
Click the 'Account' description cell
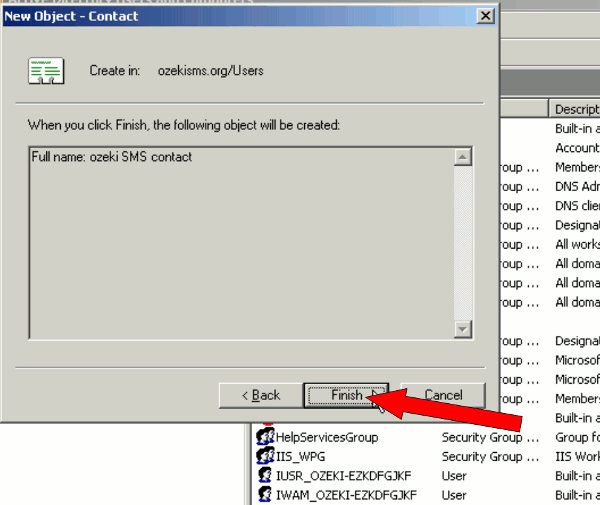coord(577,148)
